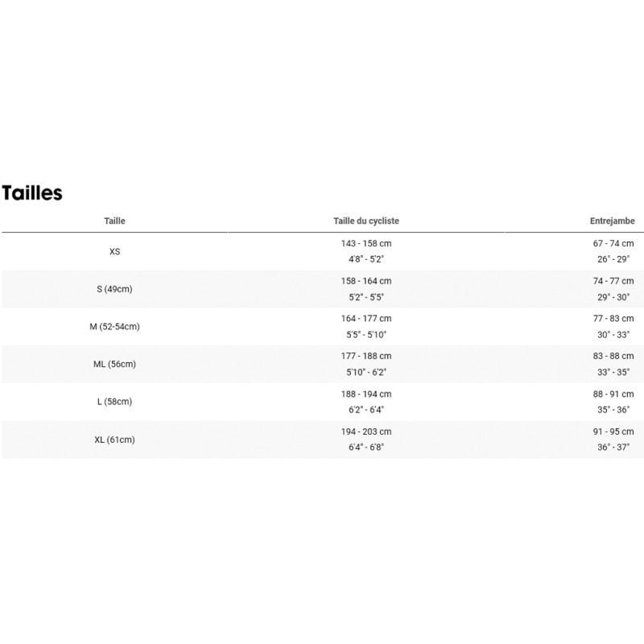Select the 33" - 35" inseam value
Image resolution: width=644 pixels, height=644 pixels.
tap(613, 372)
